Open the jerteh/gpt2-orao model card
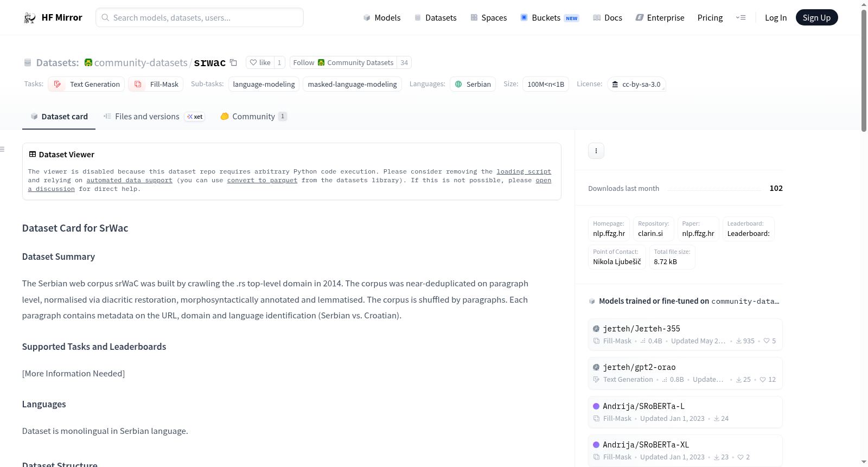Image resolution: width=868 pixels, height=467 pixels. click(x=685, y=373)
